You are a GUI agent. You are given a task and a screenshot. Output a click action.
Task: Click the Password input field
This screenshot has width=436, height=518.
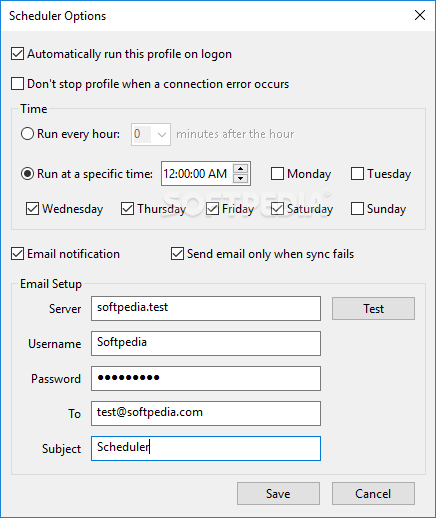point(206,379)
